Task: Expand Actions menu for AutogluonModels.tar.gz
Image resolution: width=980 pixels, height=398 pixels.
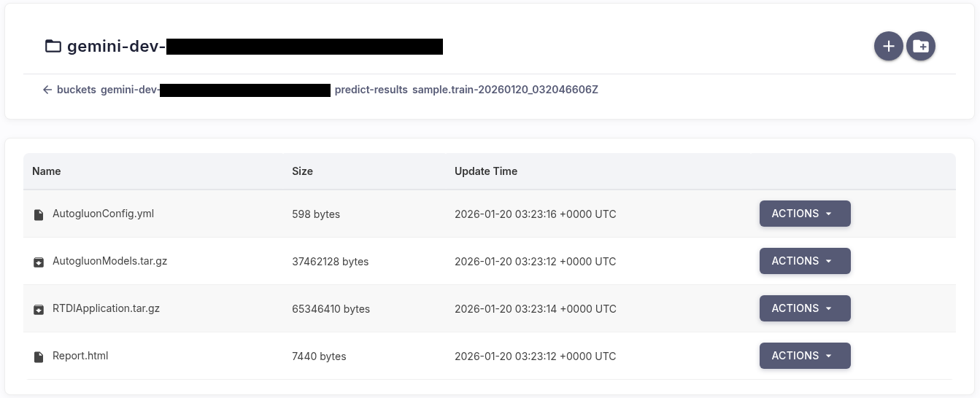Action: [x=805, y=261]
